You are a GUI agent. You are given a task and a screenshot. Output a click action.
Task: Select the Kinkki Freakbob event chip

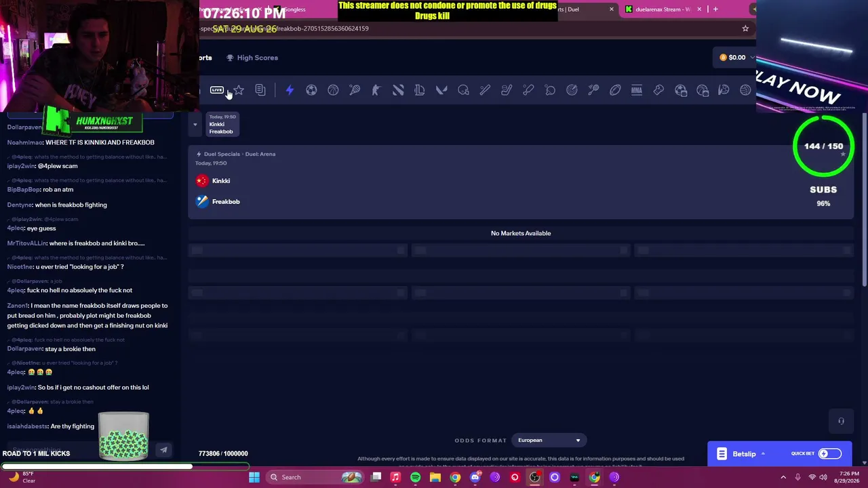(x=221, y=124)
